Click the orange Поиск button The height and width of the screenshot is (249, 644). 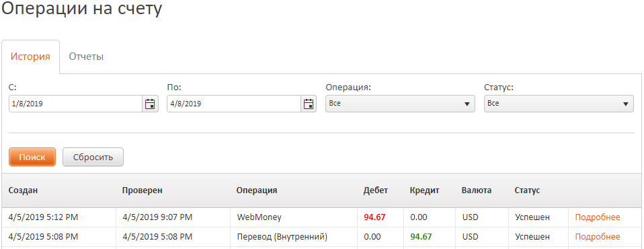click(32, 157)
